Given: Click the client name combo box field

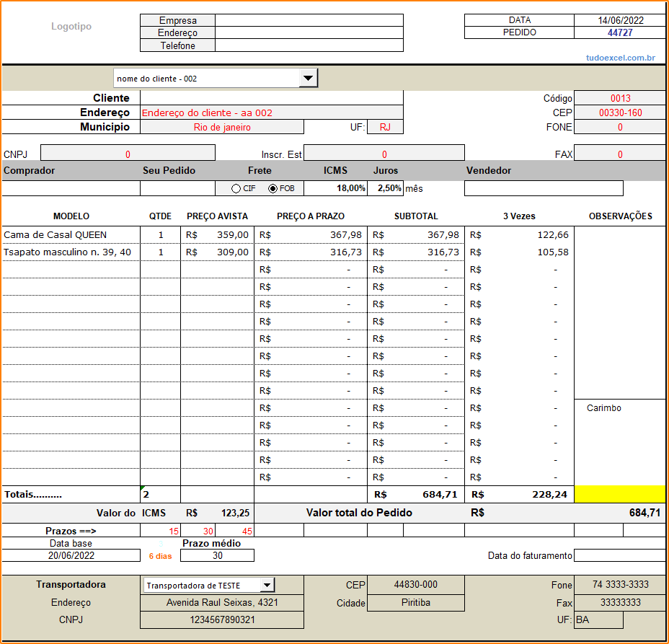Looking at the screenshot, I should click(206, 78).
